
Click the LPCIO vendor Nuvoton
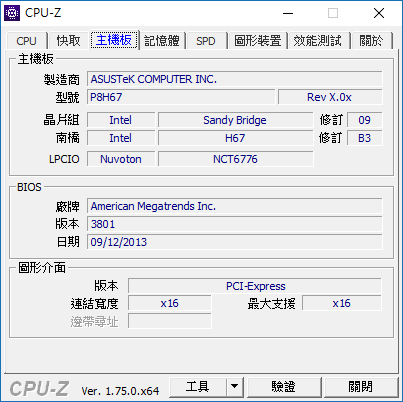[x=121, y=159]
